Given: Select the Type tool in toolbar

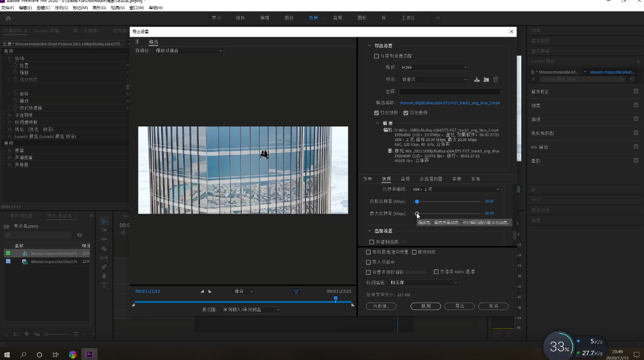Looking at the screenshot, I should click(x=104, y=285).
